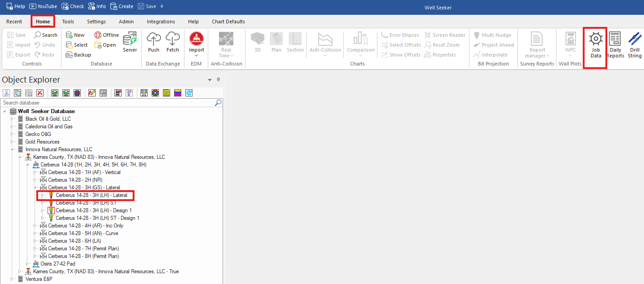
Task: Click the Offline database icon
Action: (x=107, y=35)
